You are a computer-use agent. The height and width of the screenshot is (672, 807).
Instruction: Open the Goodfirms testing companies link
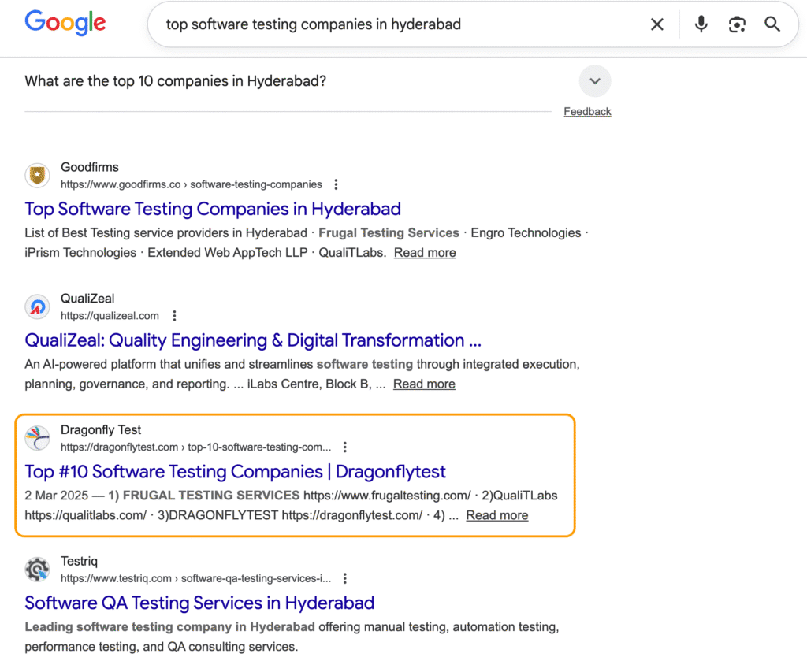click(212, 209)
